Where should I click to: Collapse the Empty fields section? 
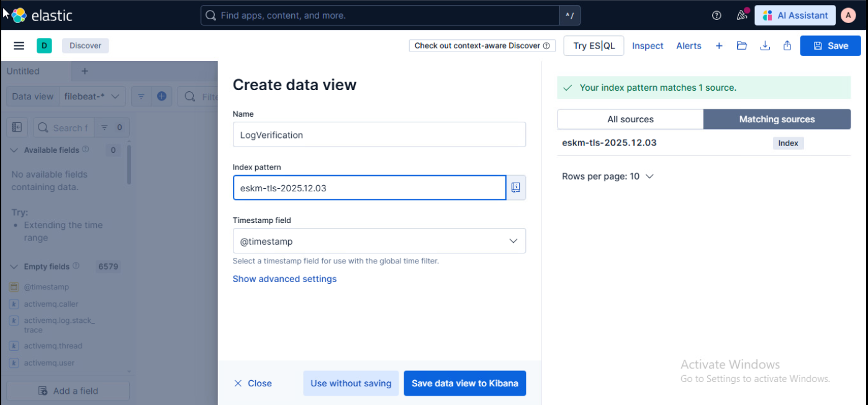coord(14,266)
